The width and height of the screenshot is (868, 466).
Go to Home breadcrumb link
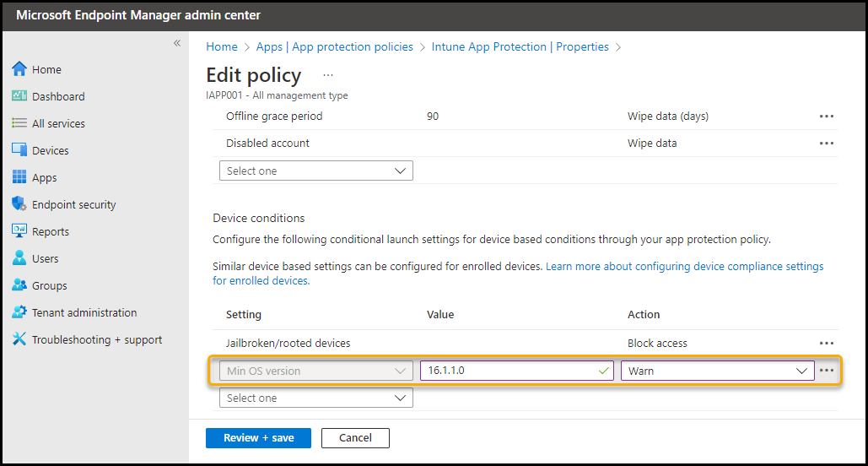point(221,46)
